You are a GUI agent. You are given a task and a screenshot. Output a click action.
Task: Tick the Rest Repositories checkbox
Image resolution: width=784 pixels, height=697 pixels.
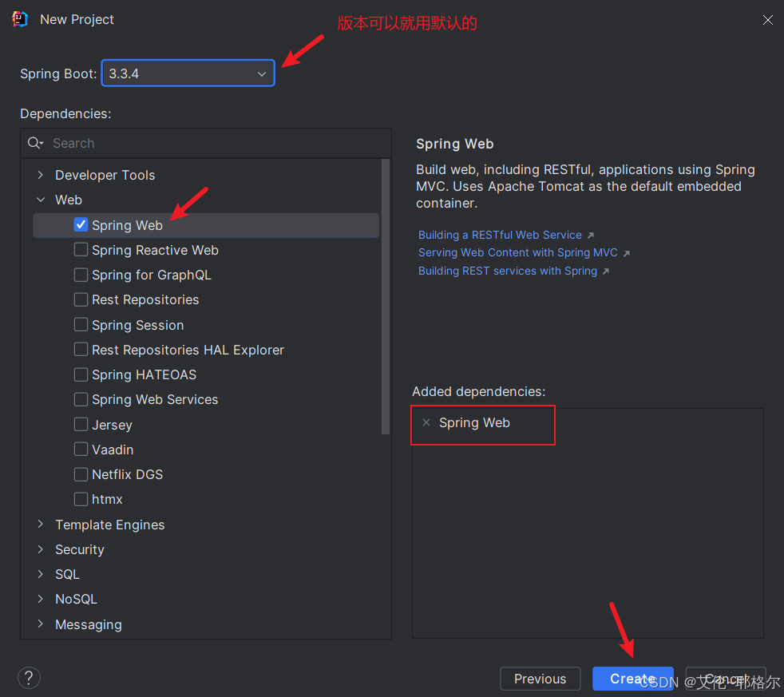(x=81, y=299)
